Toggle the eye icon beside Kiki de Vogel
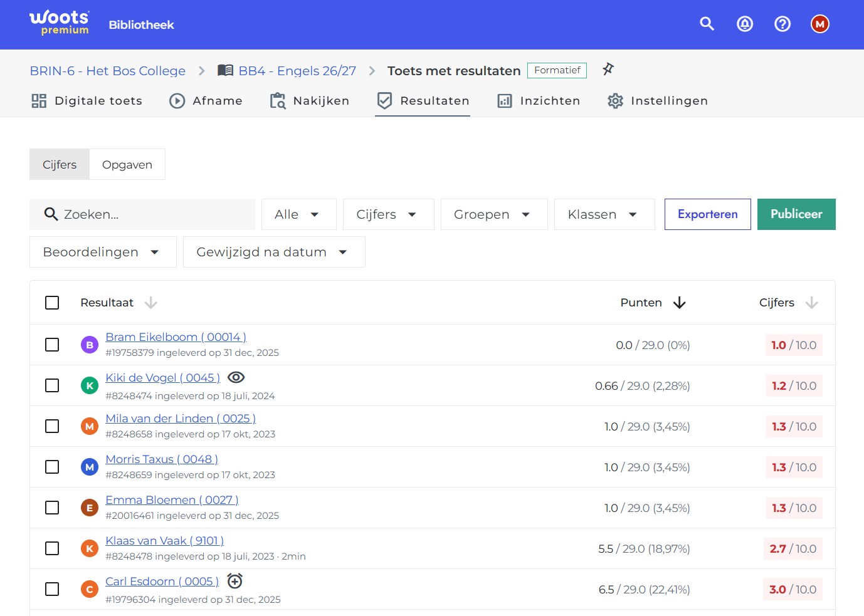864x616 pixels. coord(236,377)
